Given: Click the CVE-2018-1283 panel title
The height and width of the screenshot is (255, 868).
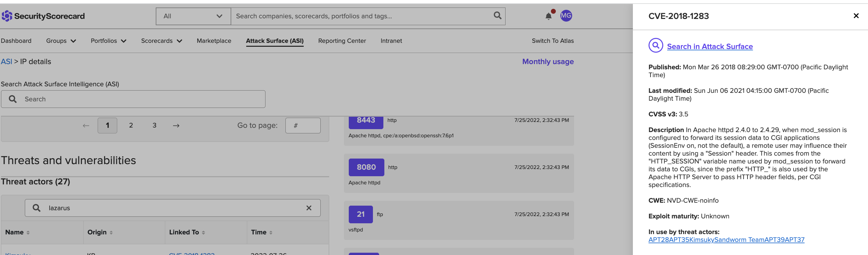Looking at the screenshot, I should click(x=678, y=16).
